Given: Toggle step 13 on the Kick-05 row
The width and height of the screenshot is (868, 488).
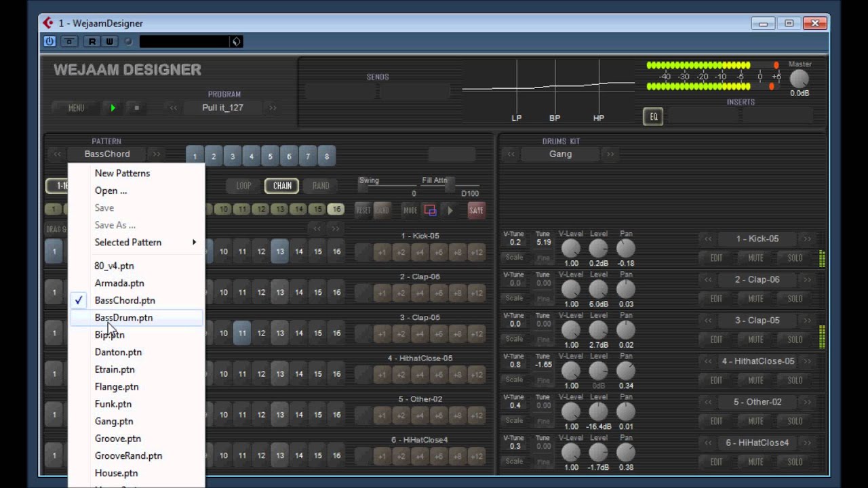Looking at the screenshot, I should click(x=280, y=251).
